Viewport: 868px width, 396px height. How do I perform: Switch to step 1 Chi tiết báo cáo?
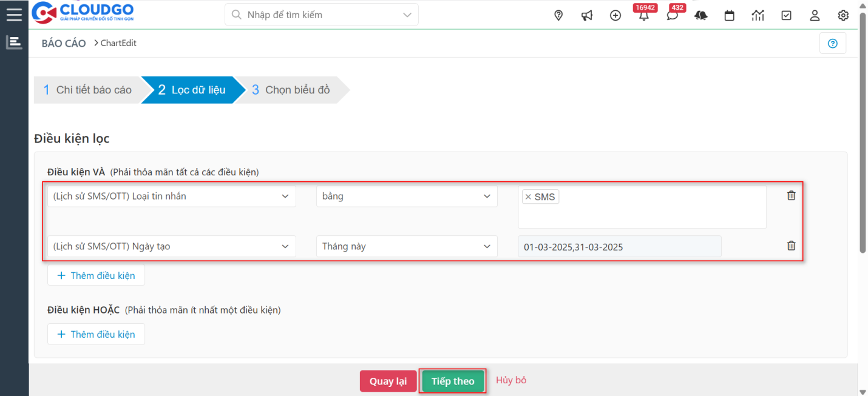pyautogui.click(x=88, y=89)
